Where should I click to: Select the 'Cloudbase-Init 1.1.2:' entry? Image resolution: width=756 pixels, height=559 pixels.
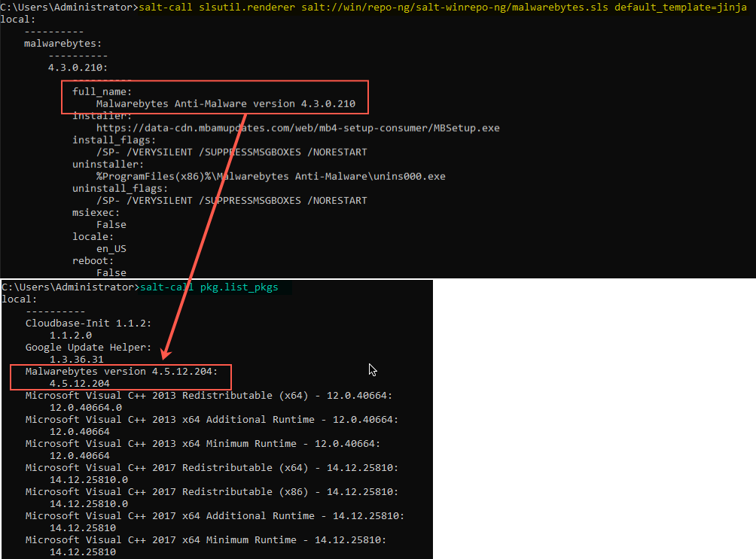point(88,324)
